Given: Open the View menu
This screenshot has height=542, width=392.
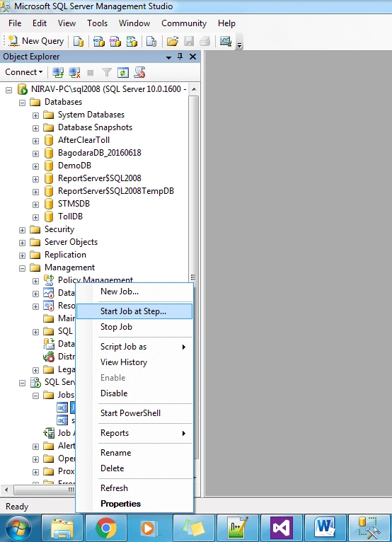Looking at the screenshot, I should pos(67,23).
